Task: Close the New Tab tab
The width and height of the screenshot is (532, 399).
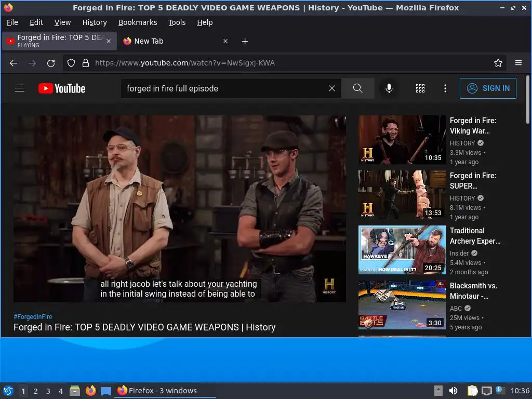Action: tap(225, 41)
